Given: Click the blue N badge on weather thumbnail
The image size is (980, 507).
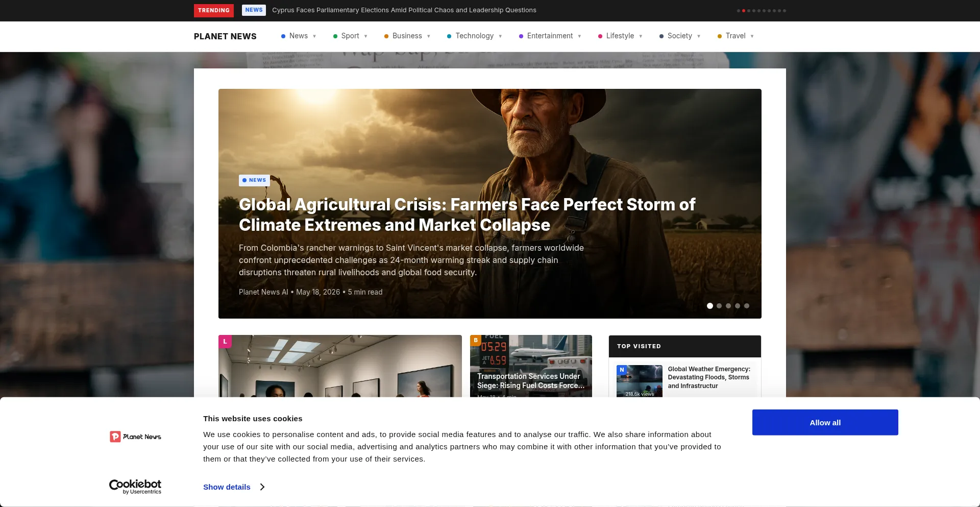Looking at the screenshot, I should (x=622, y=370).
